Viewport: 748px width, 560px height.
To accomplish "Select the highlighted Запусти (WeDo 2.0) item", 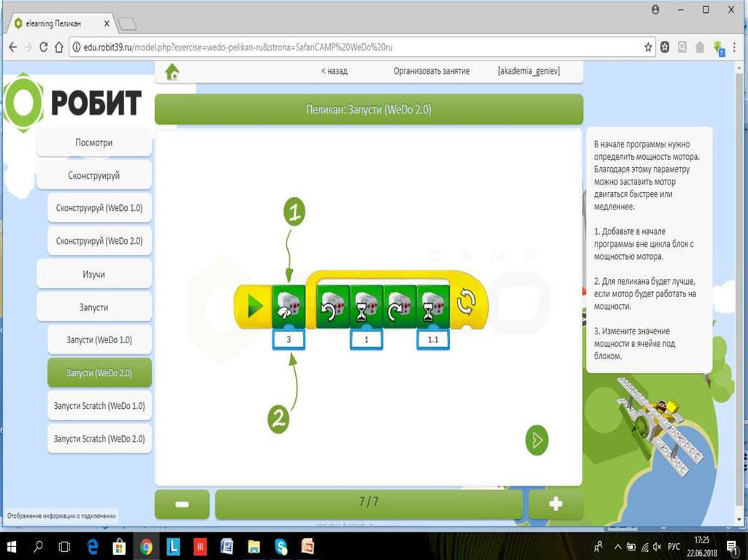I will tap(99, 373).
